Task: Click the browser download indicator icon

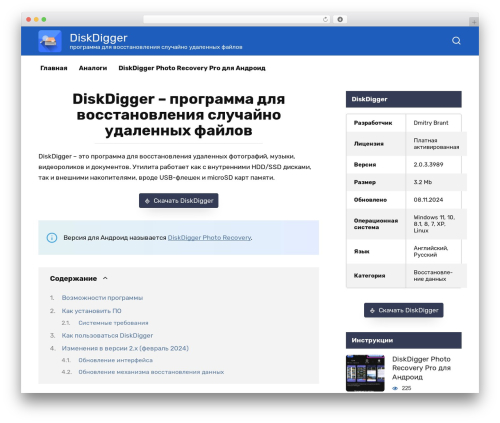Action: point(340,19)
